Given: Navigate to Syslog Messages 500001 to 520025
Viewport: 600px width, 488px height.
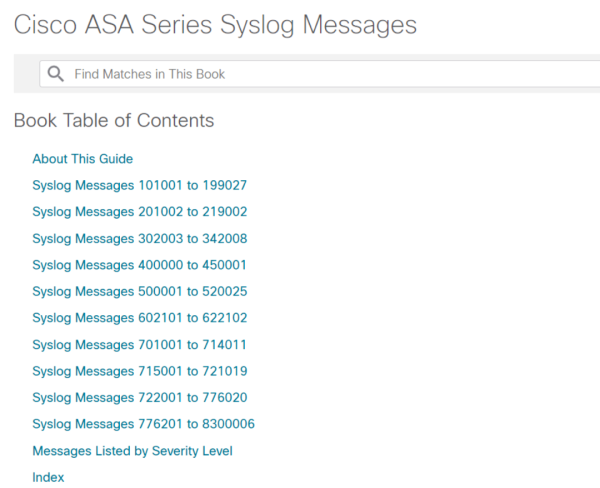Looking at the screenshot, I should click(139, 291).
